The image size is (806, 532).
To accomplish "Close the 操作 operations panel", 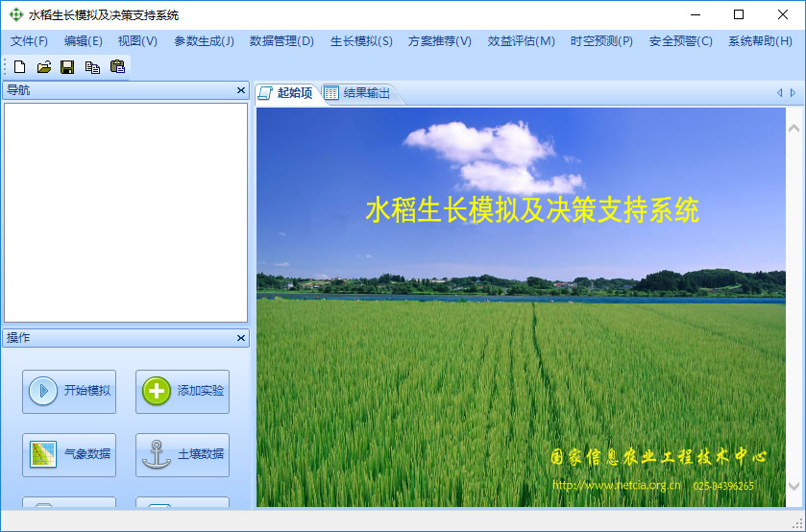I will (241, 338).
